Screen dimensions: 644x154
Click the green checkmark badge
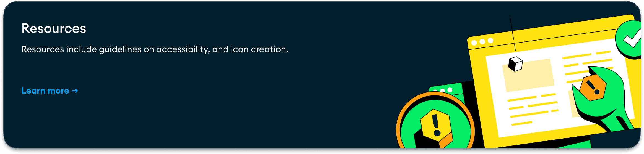click(629, 40)
